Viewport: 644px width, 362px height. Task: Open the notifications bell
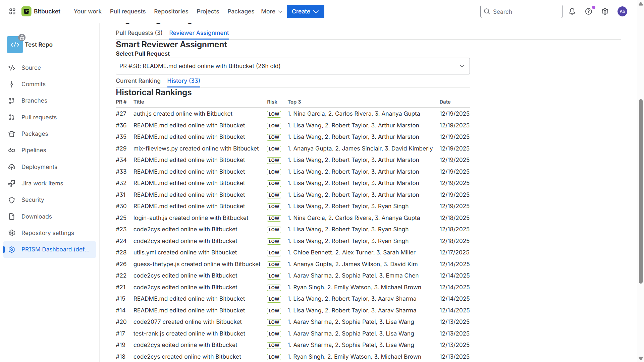coord(572,11)
